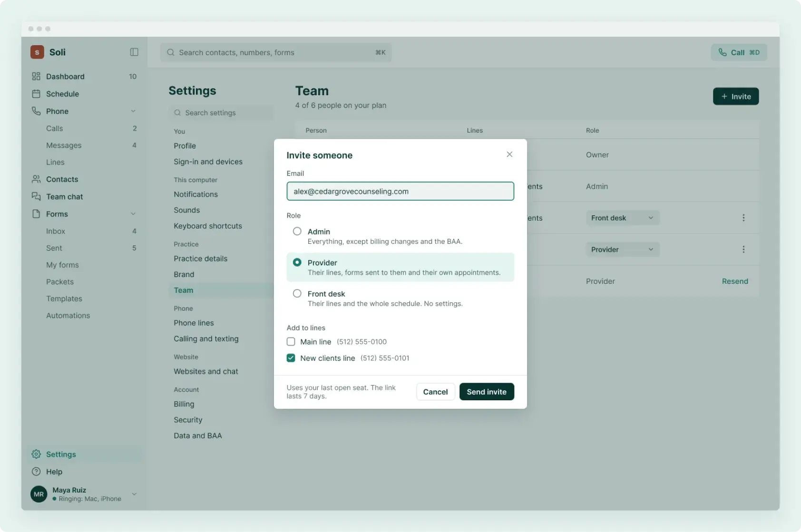The width and height of the screenshot is (801, 532).
Task: Open the Provider role dropdown in table
Action: (623, 250)
